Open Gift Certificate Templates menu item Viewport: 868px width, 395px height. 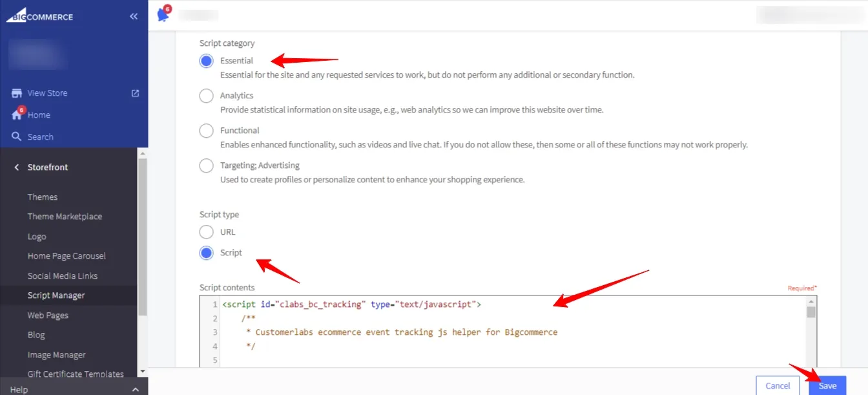[76, 374]
